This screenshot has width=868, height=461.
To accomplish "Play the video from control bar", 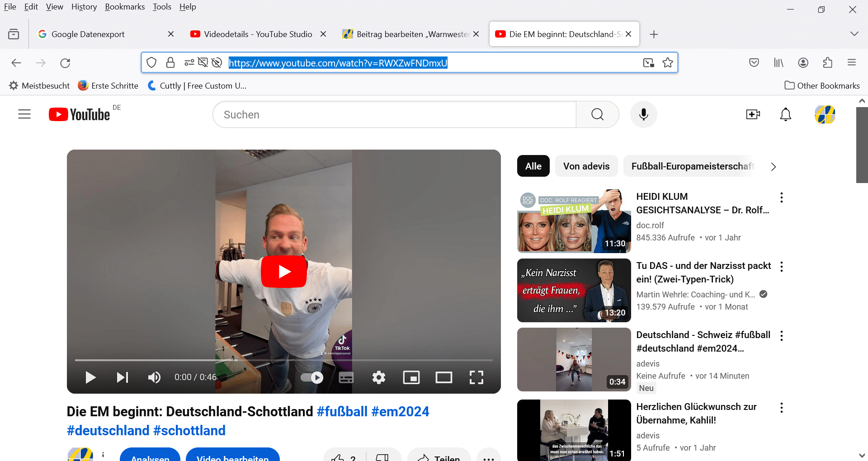I will coord(90,377).
